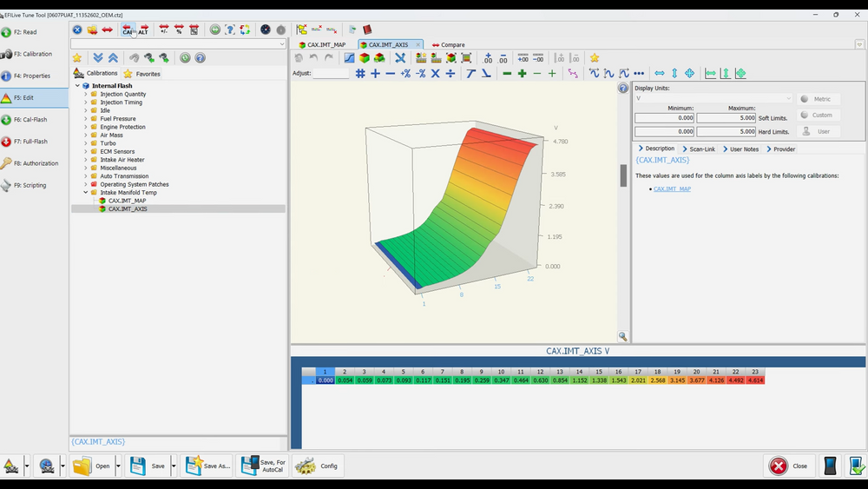
Task: Collapse the Intake Manifold Temp folder
Action: [86, 193]
